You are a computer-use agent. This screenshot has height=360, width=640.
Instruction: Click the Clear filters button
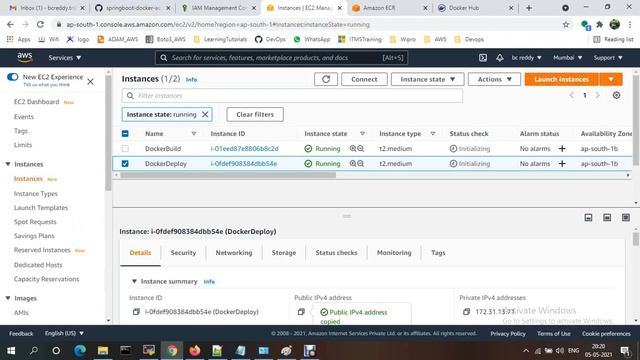pyautogui.click(x=255, y=115)
